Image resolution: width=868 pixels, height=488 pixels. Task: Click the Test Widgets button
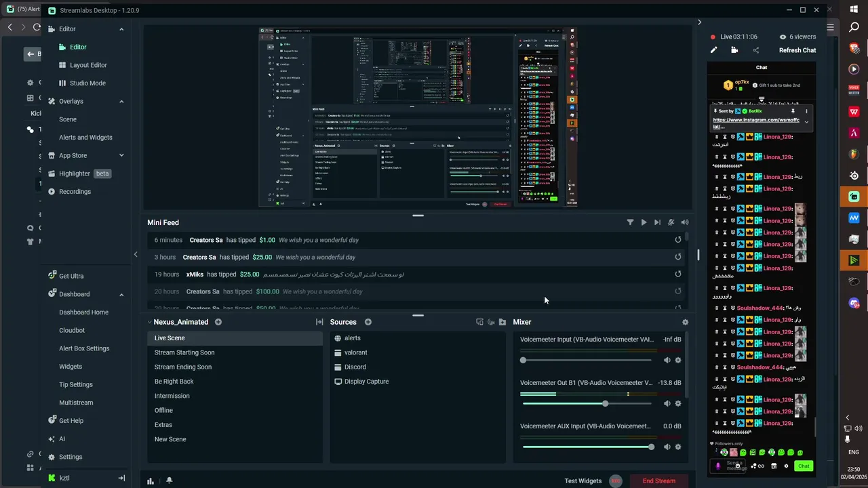pos(583,481)
